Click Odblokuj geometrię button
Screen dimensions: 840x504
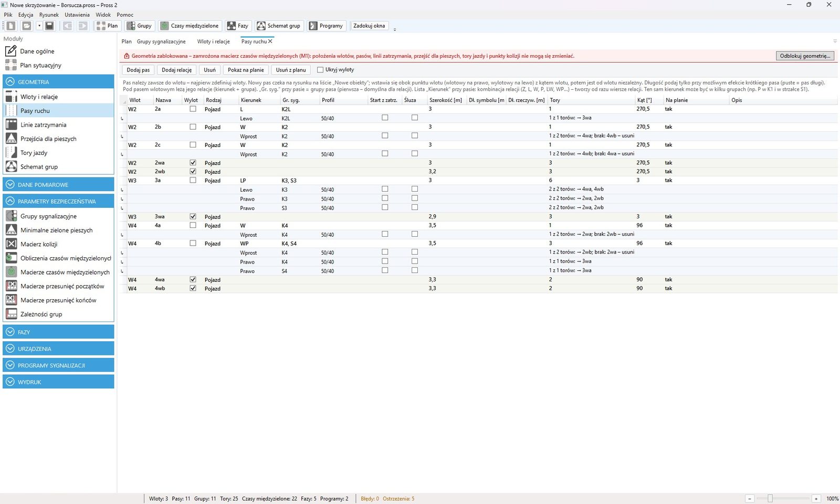(x=805, y=56)
